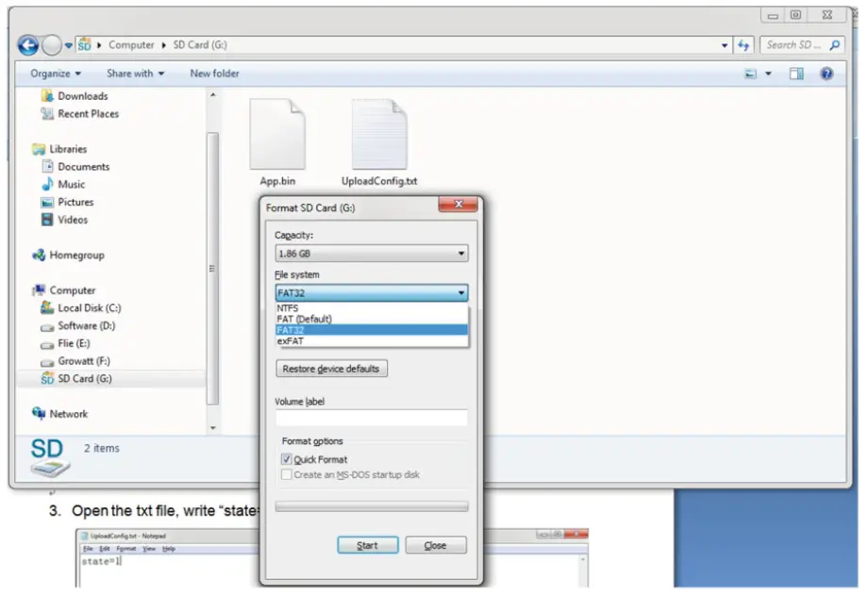The height and width of the screenshot is (612, 868).
Task: Click Computer in the address path
Action: click(131, 45)
